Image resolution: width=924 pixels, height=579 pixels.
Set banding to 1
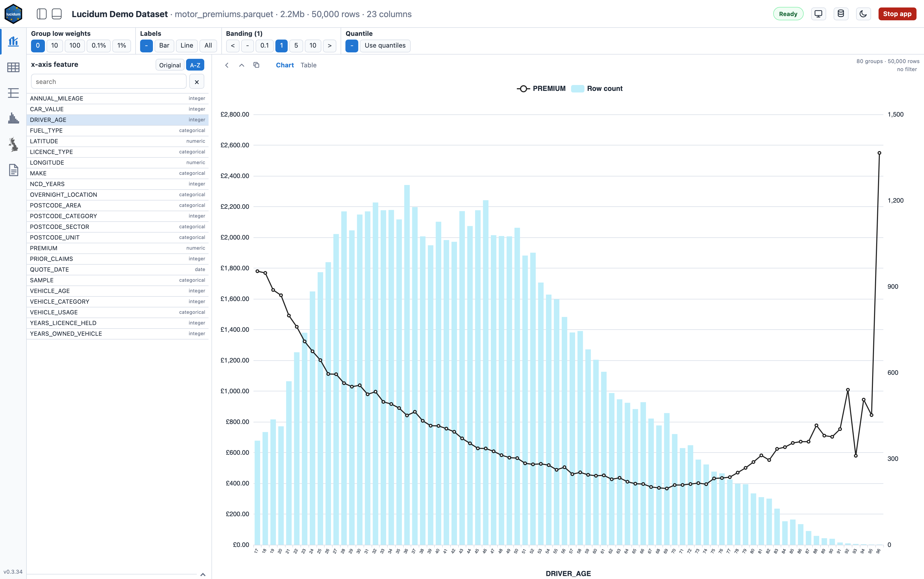(282, 45)
